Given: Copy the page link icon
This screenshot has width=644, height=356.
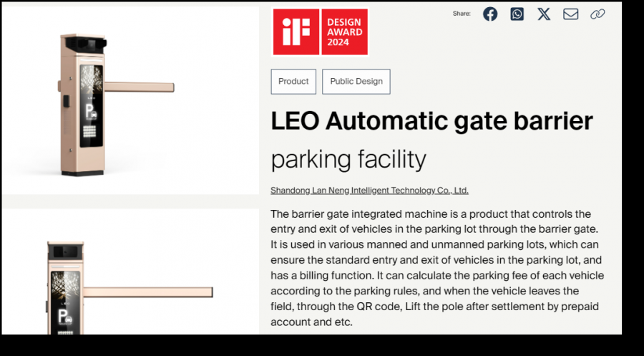Looking at the screenshot, I should point(597,14).
